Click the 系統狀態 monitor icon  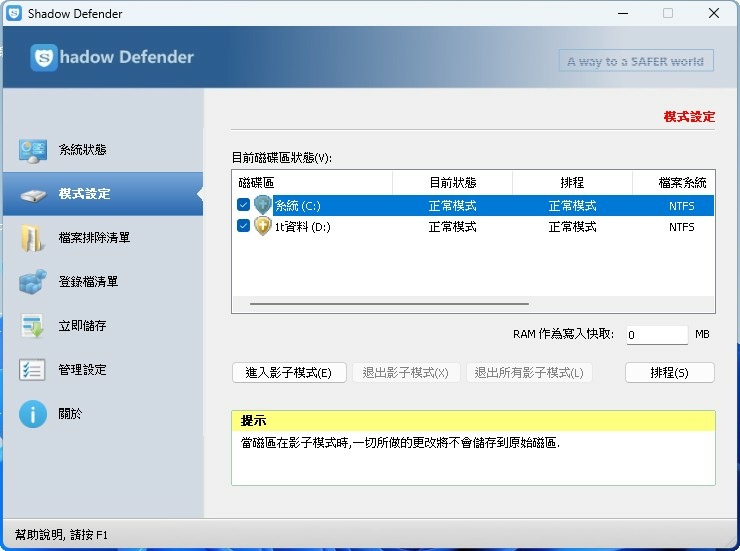click(x=33, y=151)
